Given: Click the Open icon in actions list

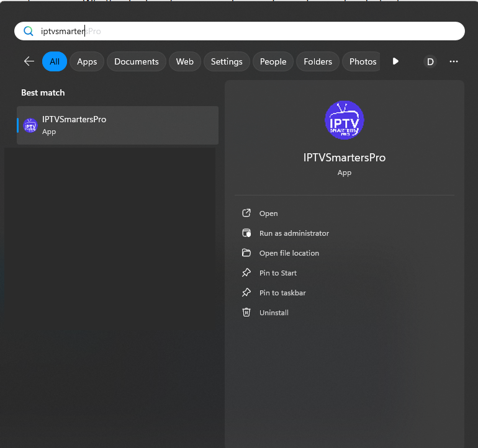Looking at the screenshot, I should click(x=246, y=213).
